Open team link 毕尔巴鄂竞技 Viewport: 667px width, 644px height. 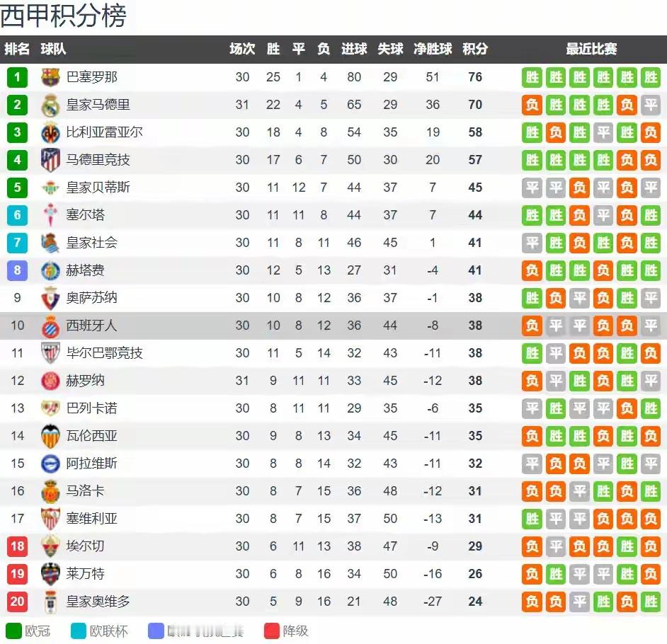click(x=104, y=353)
